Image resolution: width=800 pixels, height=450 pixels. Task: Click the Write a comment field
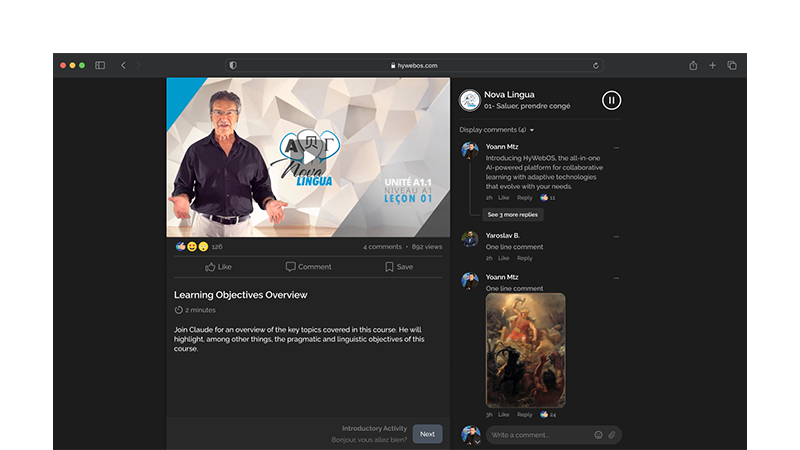click(x=540, y=435)
